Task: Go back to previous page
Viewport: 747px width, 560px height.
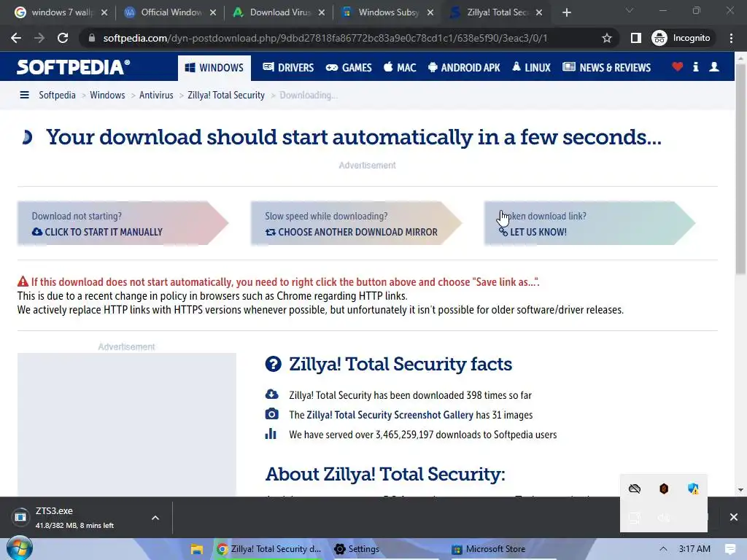Action: 16,38
